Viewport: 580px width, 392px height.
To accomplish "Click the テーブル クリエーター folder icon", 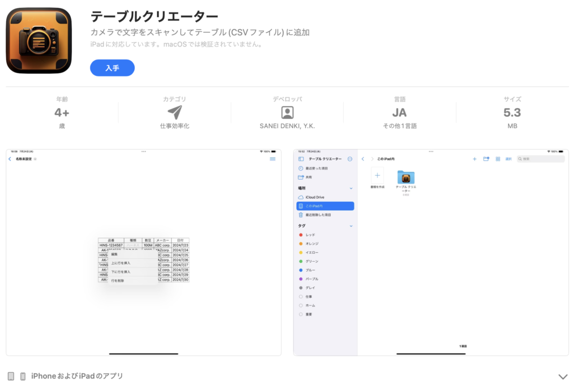I will (406, 177).
